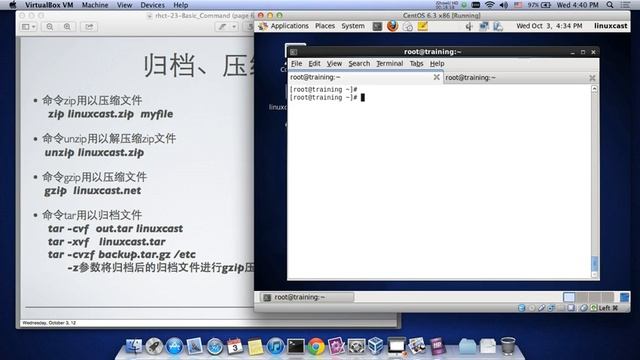Click VirtualBox USB devices status icon
Screen dimensions: 640x360
542,308
